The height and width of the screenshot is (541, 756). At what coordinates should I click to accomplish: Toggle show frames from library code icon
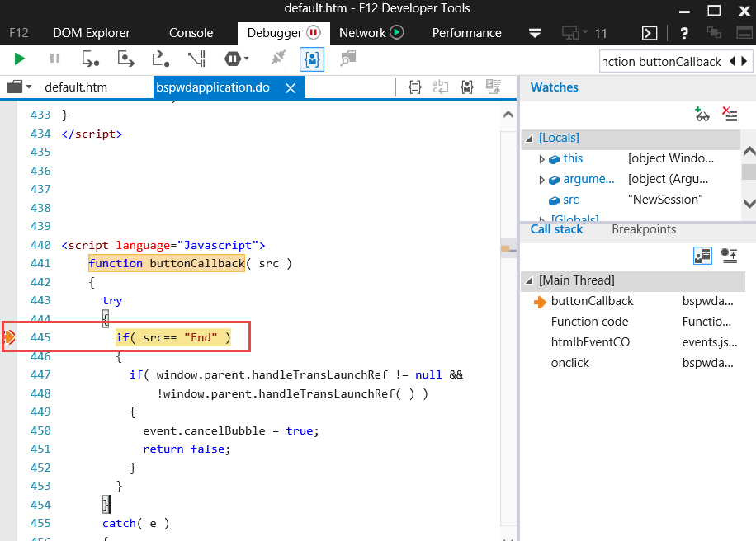(x=702, y=256)
